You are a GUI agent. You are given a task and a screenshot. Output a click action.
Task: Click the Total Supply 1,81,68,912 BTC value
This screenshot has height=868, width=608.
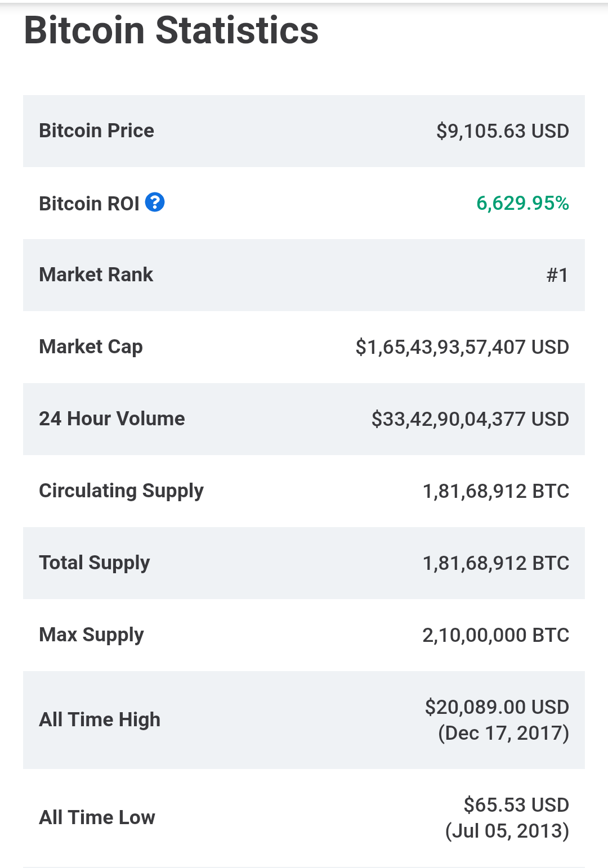[x=495, y=563]
